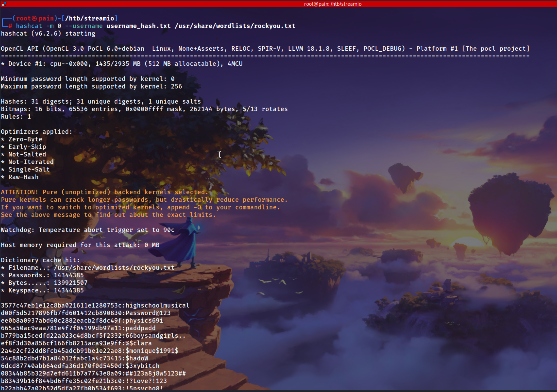The image size is (557, 392).
Task: Click the cracked password 'highschoolmusical'
Action: point(157,305)
